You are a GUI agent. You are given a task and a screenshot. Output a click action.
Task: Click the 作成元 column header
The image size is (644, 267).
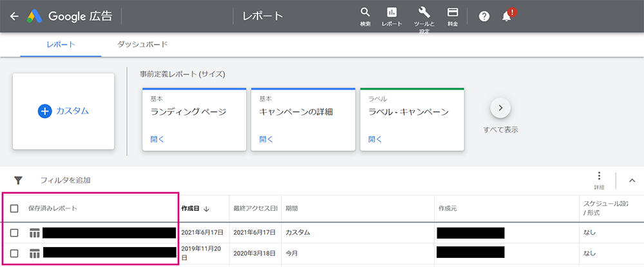click(448, 208)
